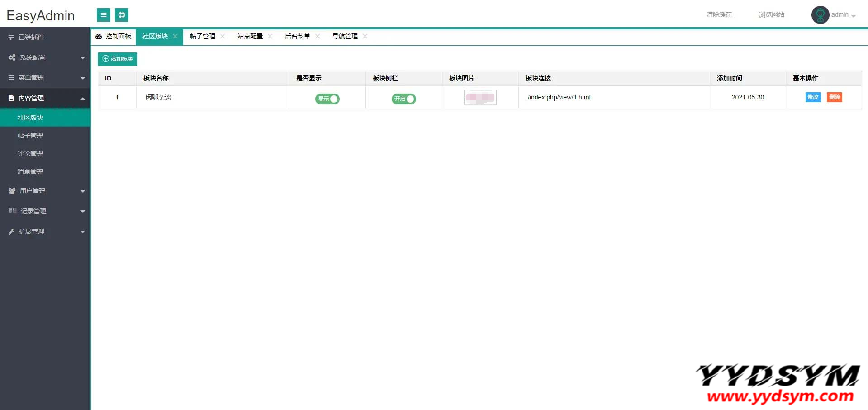Viewport: 868px width, 410px height.
Task: Toggle the 是否显示 switch for 闲聊杂谈
Action: click(x=327, y=99)
